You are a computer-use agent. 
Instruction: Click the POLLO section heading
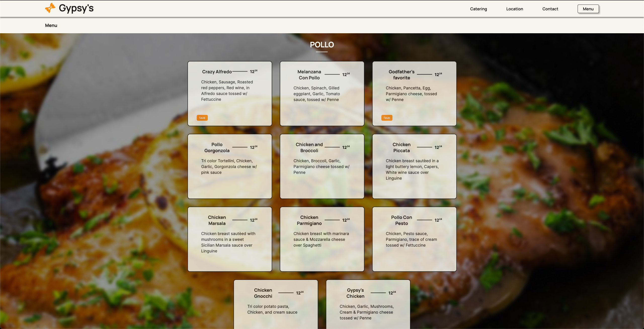pyautogui.click(x=322, y=45)
